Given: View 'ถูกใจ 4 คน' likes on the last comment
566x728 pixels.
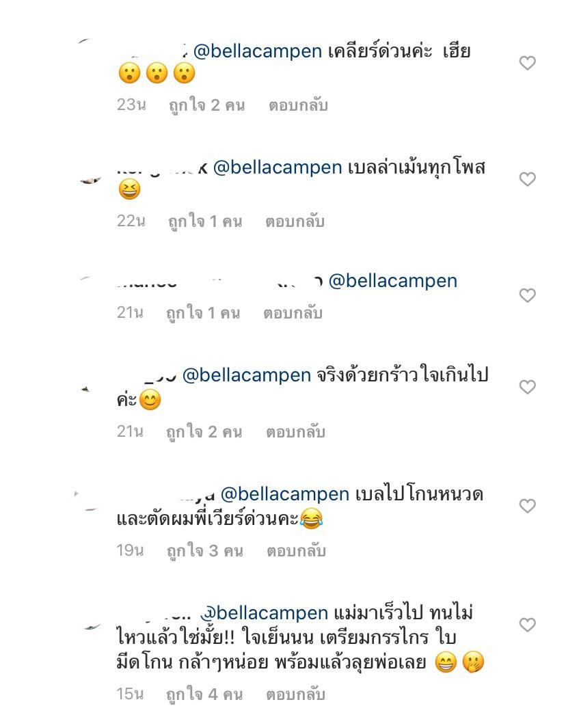Looking at the screenshot, I should [204, 695].
